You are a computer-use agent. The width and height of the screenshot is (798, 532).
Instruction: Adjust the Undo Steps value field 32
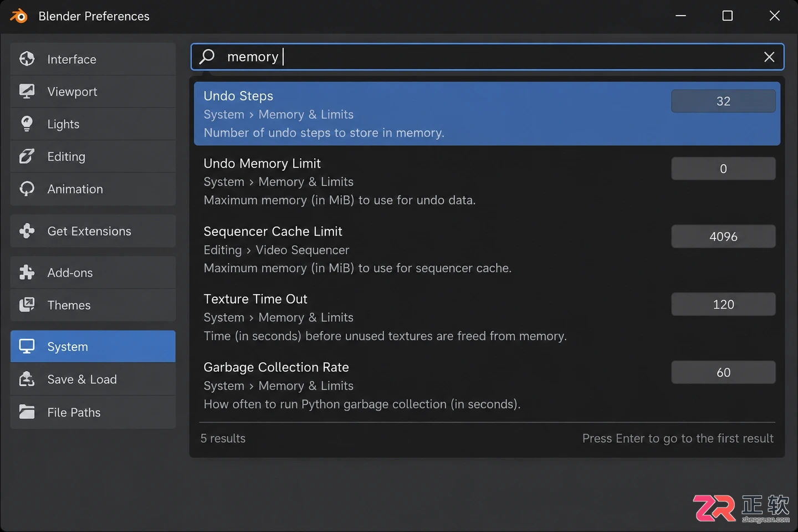pos(723,101)
